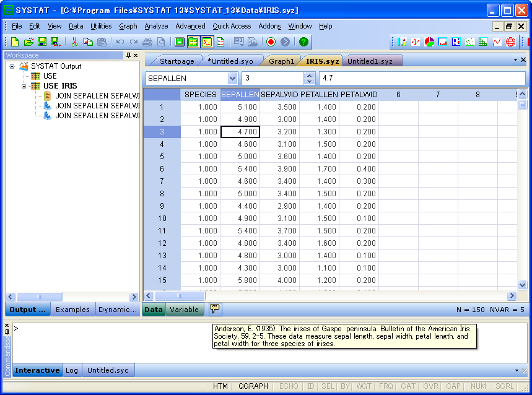Click the graph document icon in toolbar
The width and height of the screenshot is (532, 395).
point(220,41)
